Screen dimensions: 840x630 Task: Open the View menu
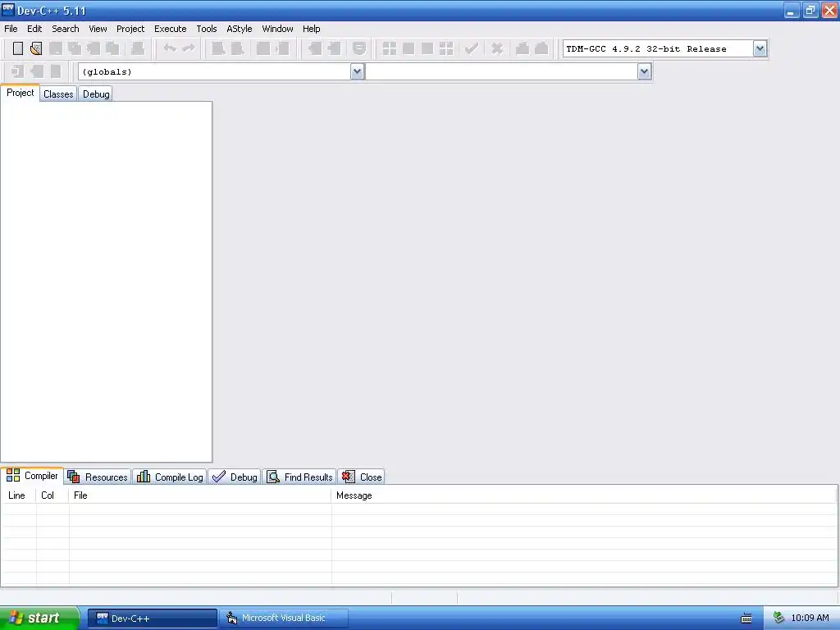coord(98,29)
